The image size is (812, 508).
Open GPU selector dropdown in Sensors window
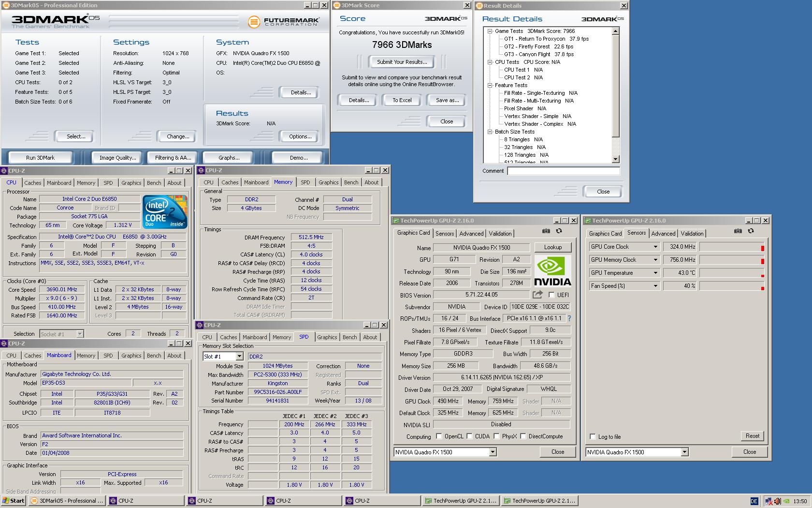(x=684, y=452)
